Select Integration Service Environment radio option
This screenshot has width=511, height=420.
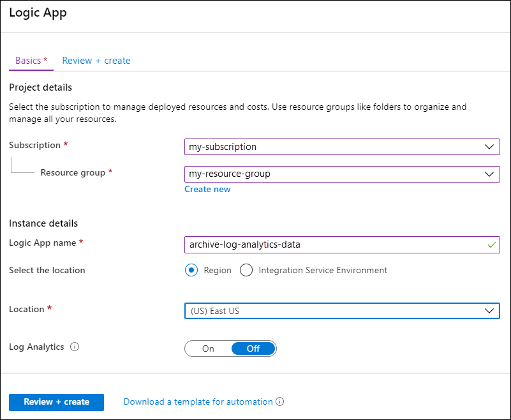point(246,270)
